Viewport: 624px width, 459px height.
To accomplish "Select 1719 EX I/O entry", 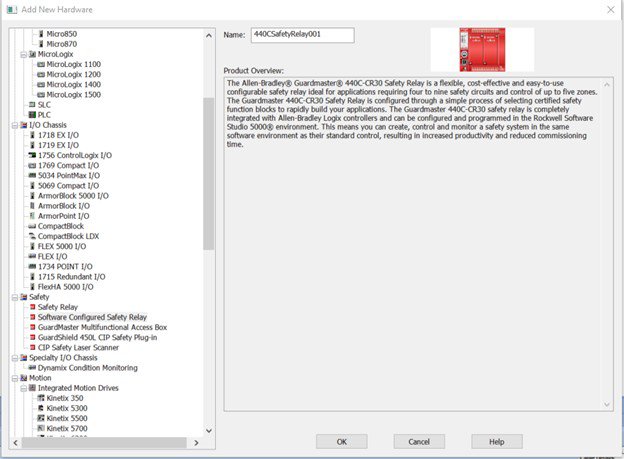I will tap(58, 145).
